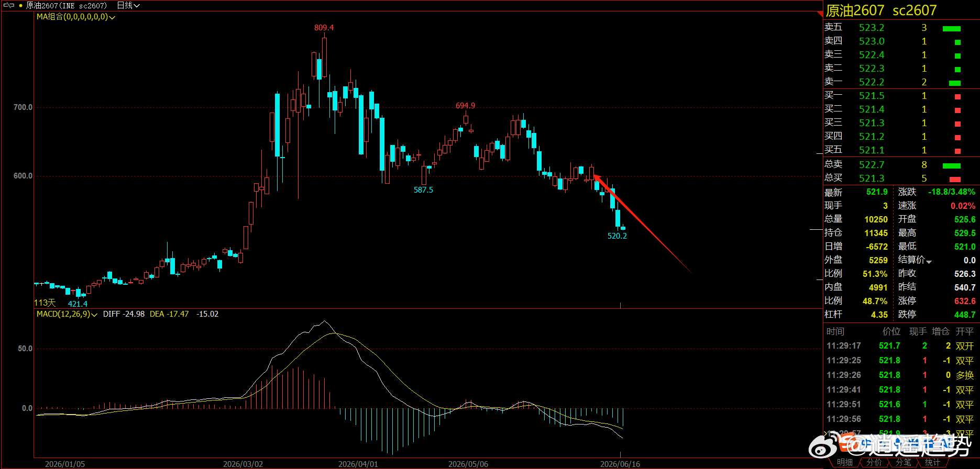Viewport: 980px width, 469px height.
Task: Click the 卖一 price 522.2
Action: [x=872, y=82]
